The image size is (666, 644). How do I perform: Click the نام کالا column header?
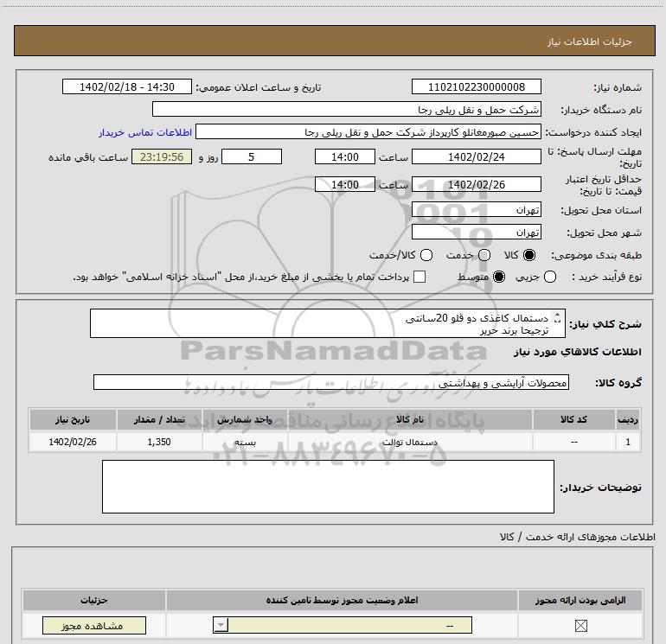click(410, 419)
